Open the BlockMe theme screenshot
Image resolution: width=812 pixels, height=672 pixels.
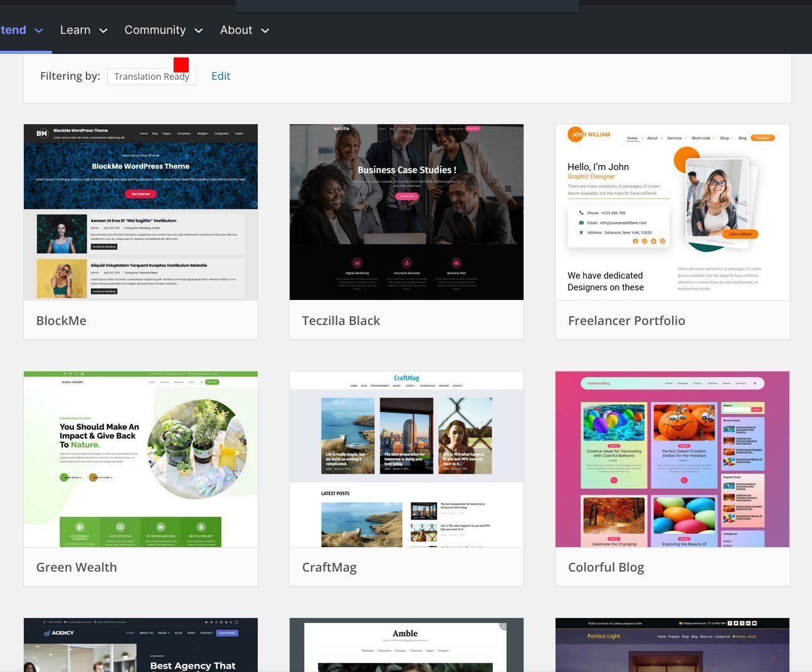(x=140, y=212)
